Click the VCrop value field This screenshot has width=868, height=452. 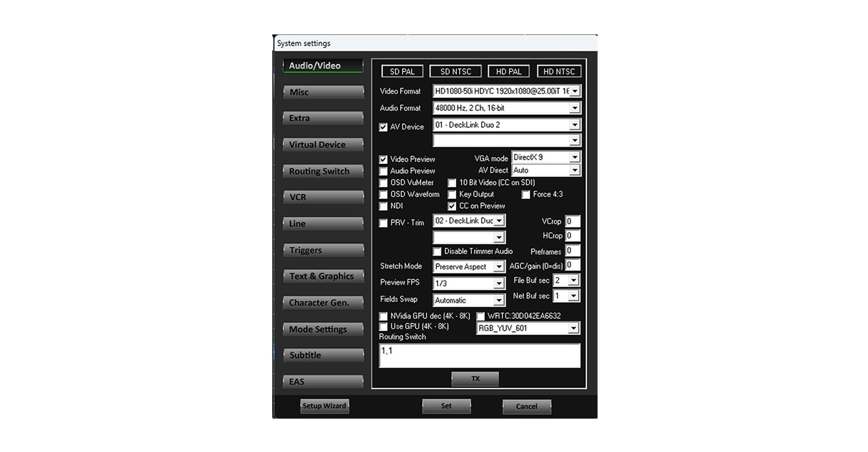[x=572, y=221]
